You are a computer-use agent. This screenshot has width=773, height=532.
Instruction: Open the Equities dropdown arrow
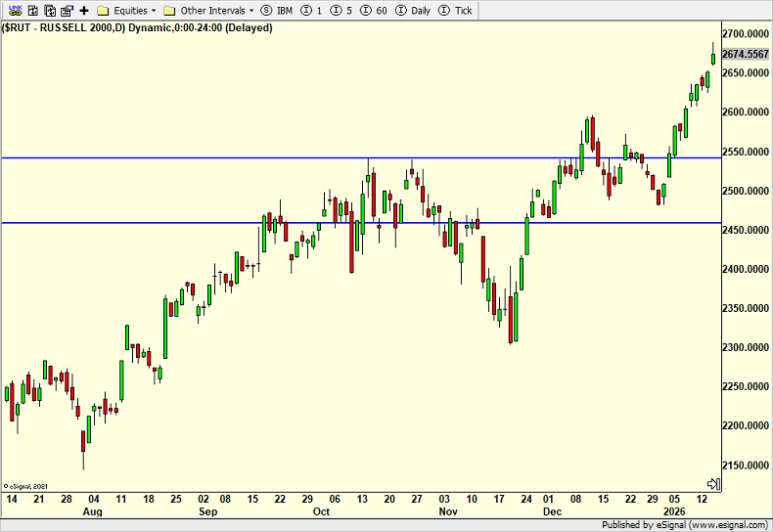[154, 11]
